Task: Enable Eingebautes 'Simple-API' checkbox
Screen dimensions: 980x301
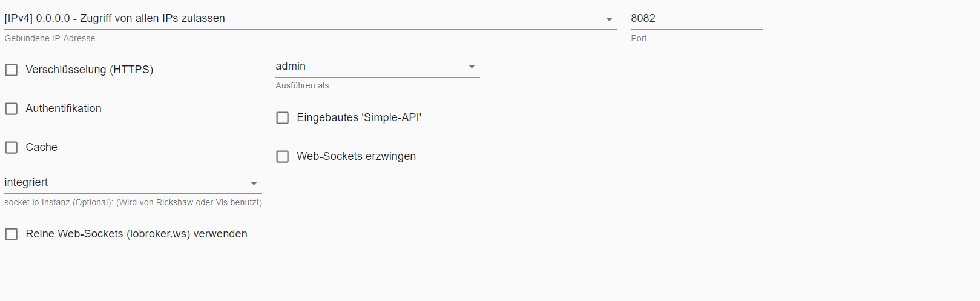Action: (283, 118)
